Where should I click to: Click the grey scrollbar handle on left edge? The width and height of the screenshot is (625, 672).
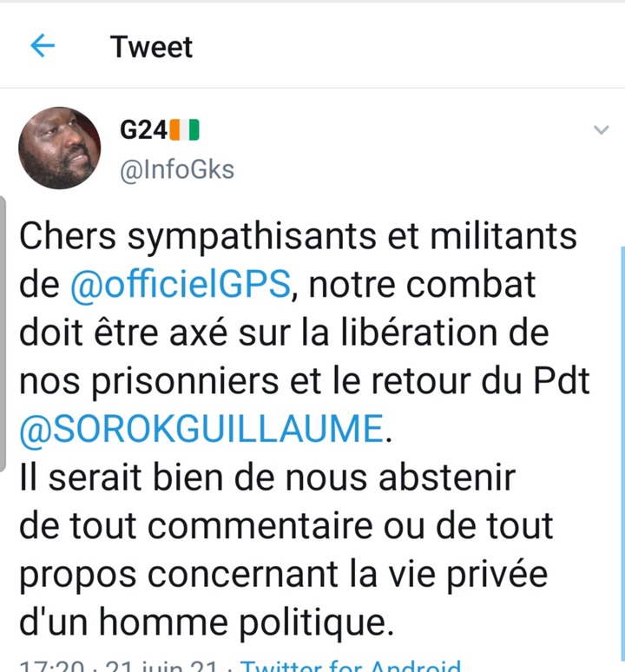coord(3,333)
